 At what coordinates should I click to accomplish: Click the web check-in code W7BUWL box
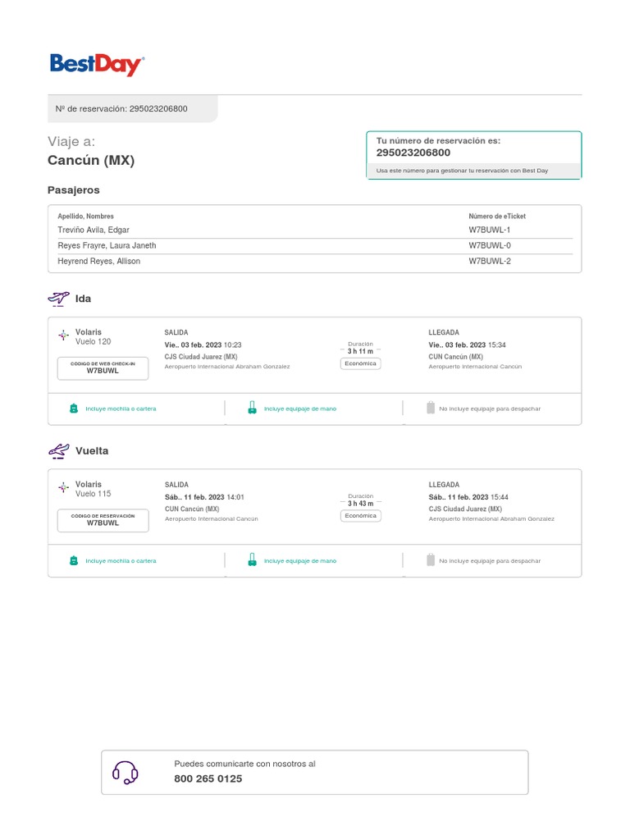103,368
